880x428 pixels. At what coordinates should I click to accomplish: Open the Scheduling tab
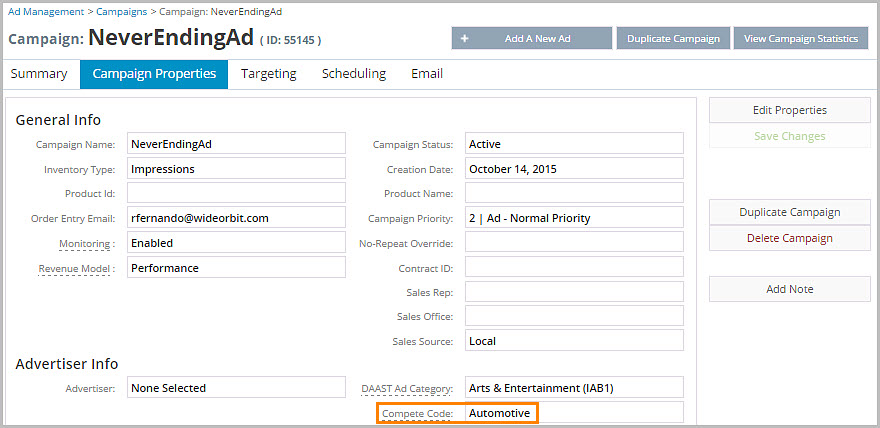pos(354,74)
